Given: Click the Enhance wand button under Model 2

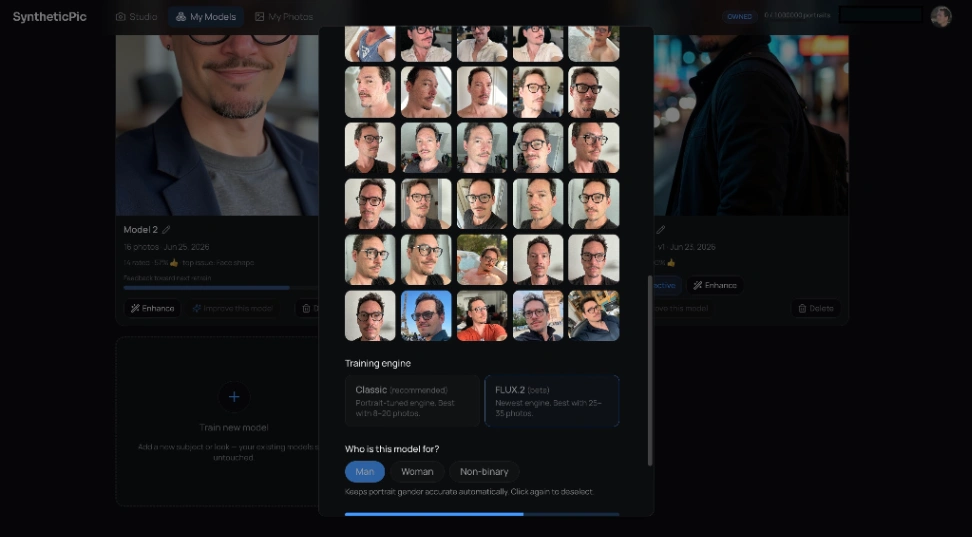Looking at the screenshot, I should coord(152,308).
